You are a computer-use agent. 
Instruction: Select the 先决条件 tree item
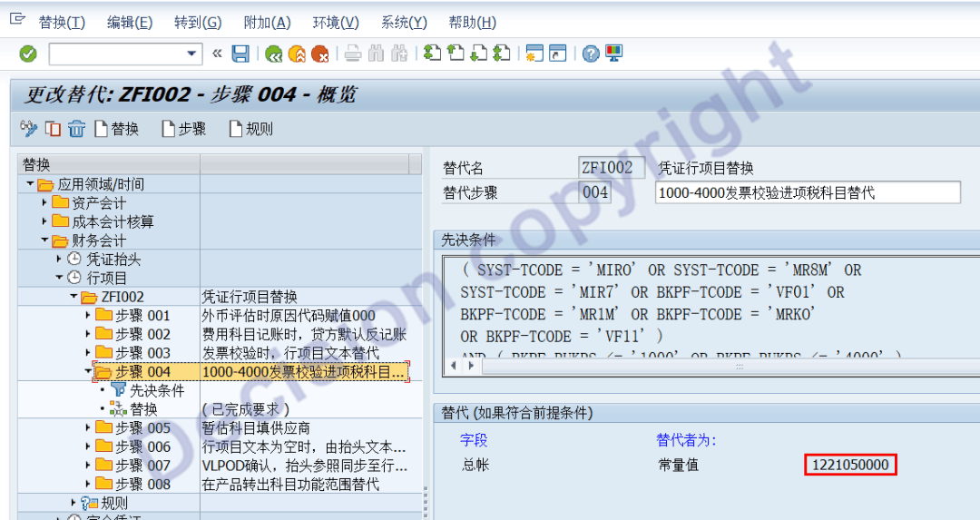tap(157, 390)
